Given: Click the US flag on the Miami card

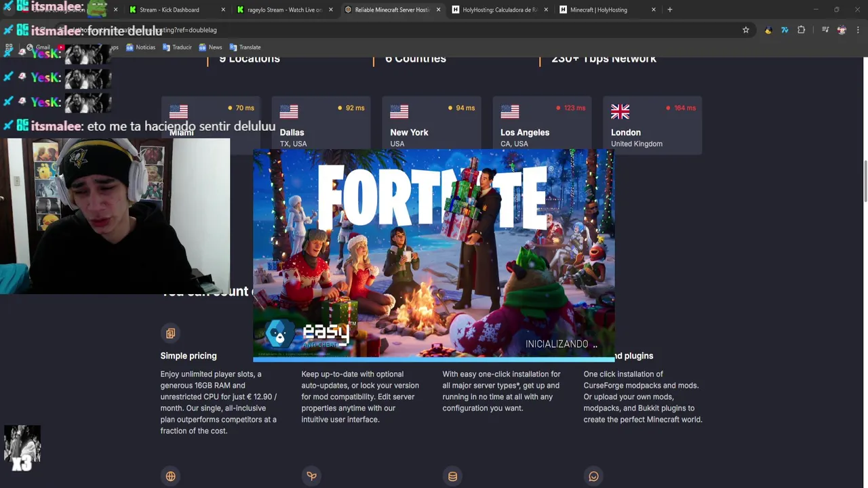Looking at the screenshot, I should pyautogui.click(x=178, y=111).
